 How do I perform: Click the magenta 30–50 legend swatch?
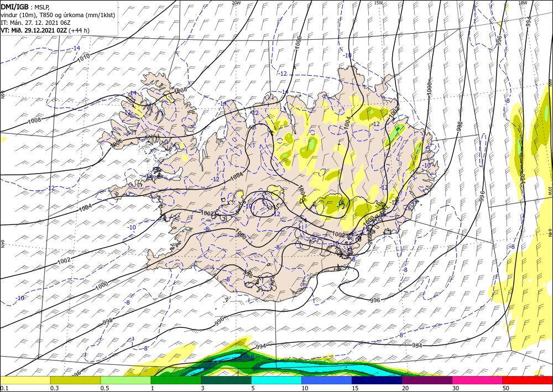(x=477, y=380)
